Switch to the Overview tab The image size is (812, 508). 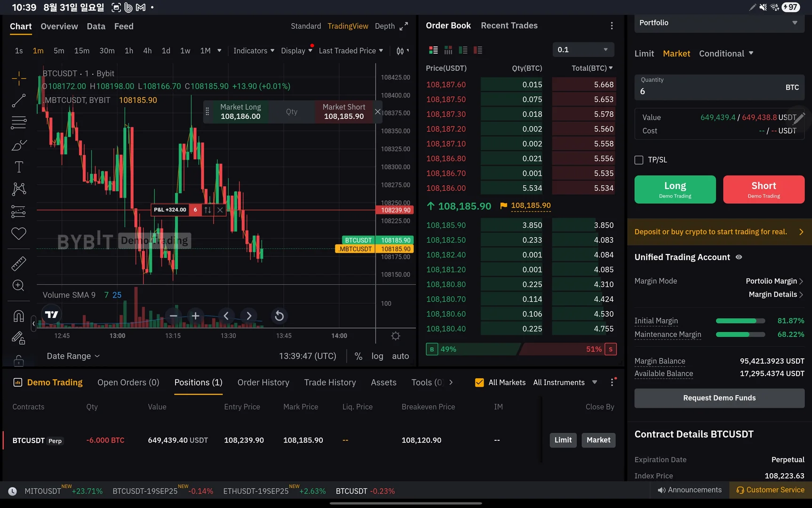pos(59,26)
